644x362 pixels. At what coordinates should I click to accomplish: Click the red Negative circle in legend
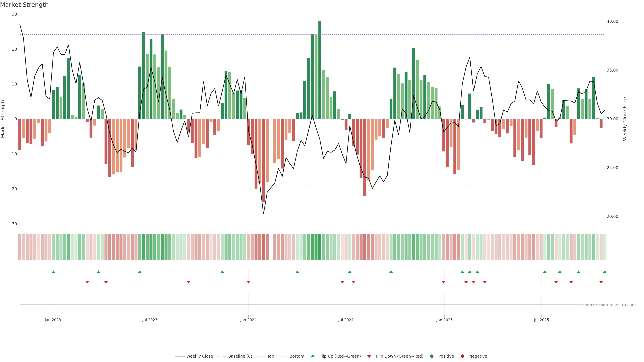[462, 356]
